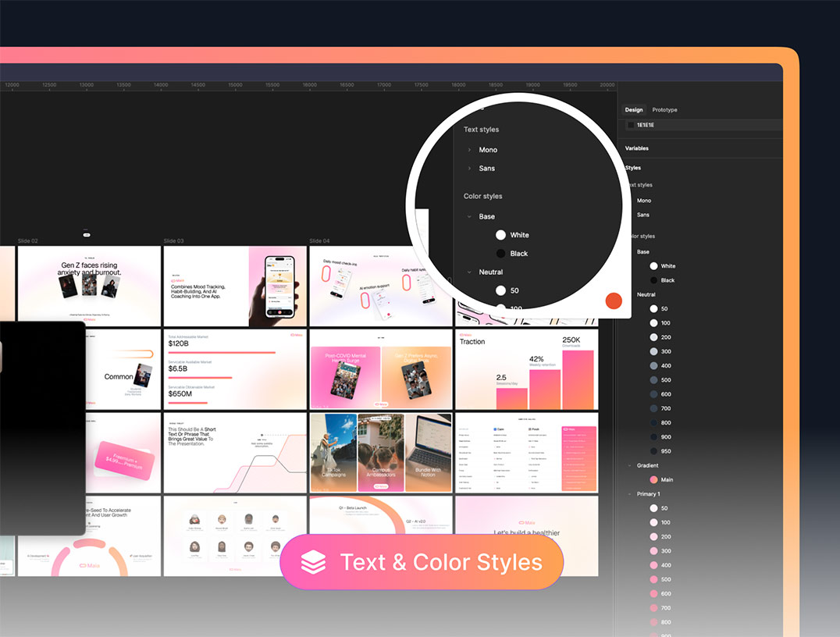Open the Traction bar chart slide
Viewport: 840px width, 637px height.
pos(526,369)
